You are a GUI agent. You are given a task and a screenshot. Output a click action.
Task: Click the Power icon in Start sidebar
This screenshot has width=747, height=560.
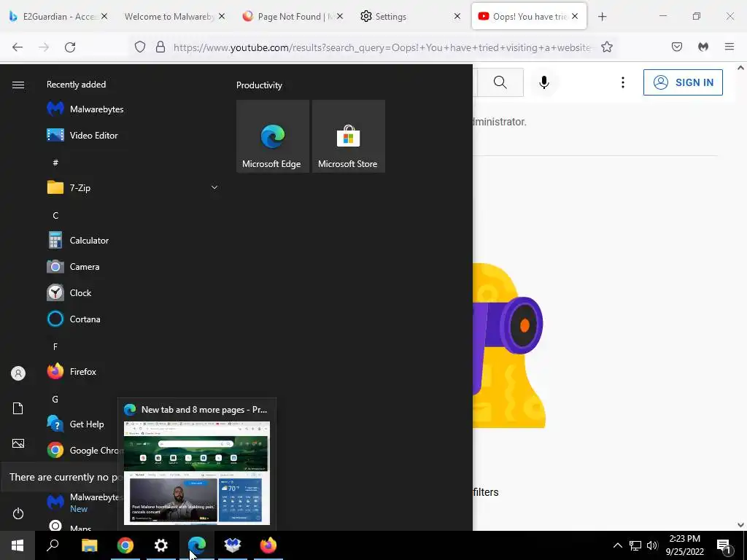[18, 514]
